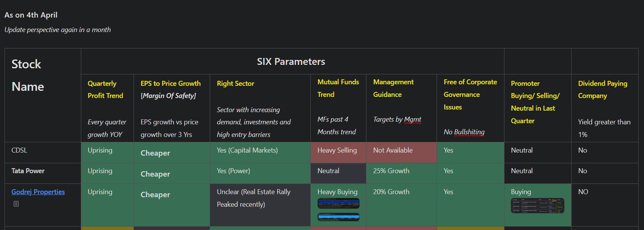Select CDSL's red Heavy Selling cell

(x=338, y=153)
